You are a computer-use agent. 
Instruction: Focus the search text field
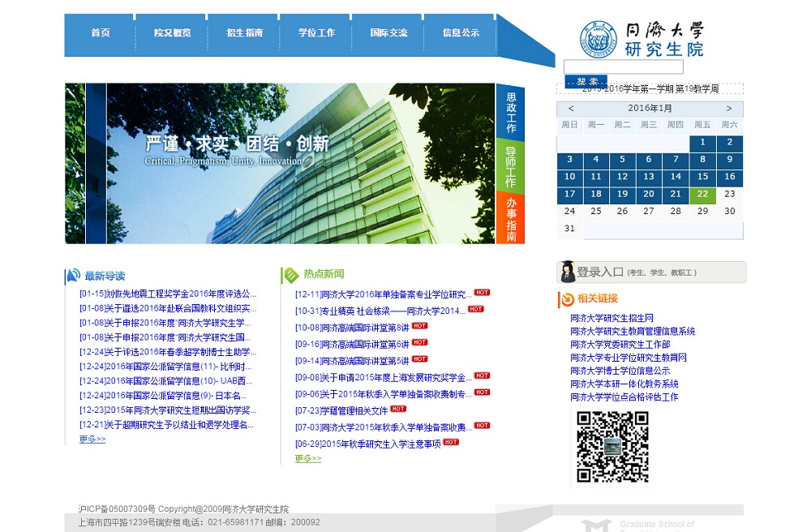pyautogui.click(x=623, y=66)
